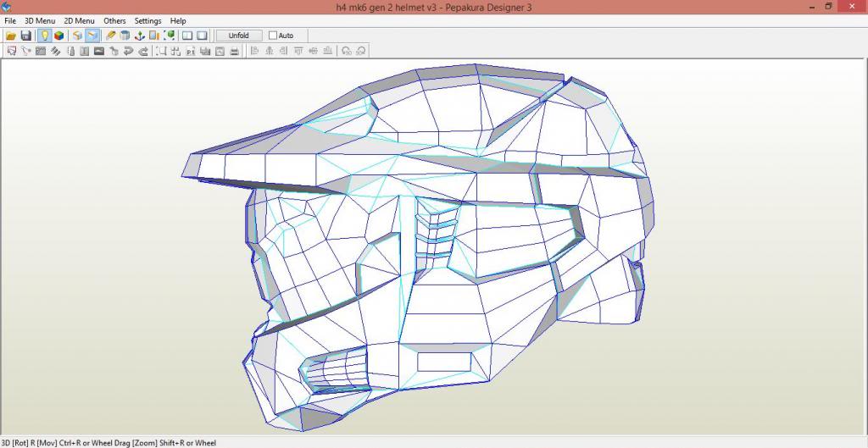Click the cylinder icon next to the pencil
868x448 pixels.
coord(125,36)
